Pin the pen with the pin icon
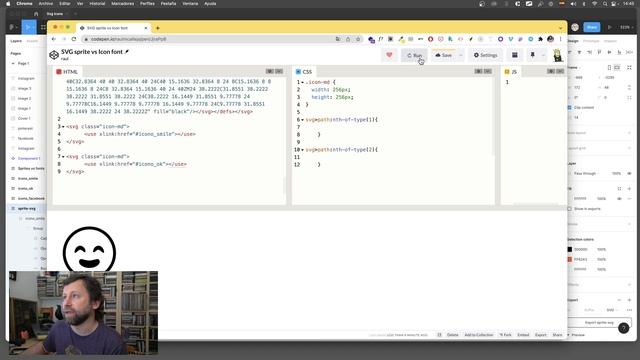 click(x=532, y=55)
